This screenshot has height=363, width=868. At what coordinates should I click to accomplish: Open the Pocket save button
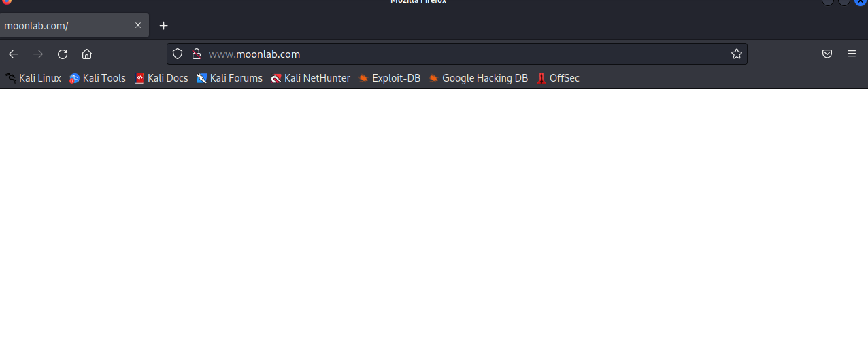[x=827, y=54]
